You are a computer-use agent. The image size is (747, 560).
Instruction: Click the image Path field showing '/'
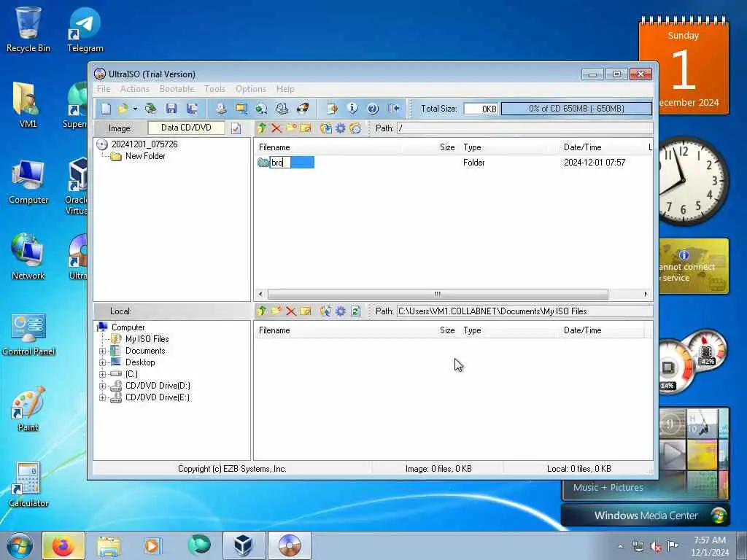point(525,128)
